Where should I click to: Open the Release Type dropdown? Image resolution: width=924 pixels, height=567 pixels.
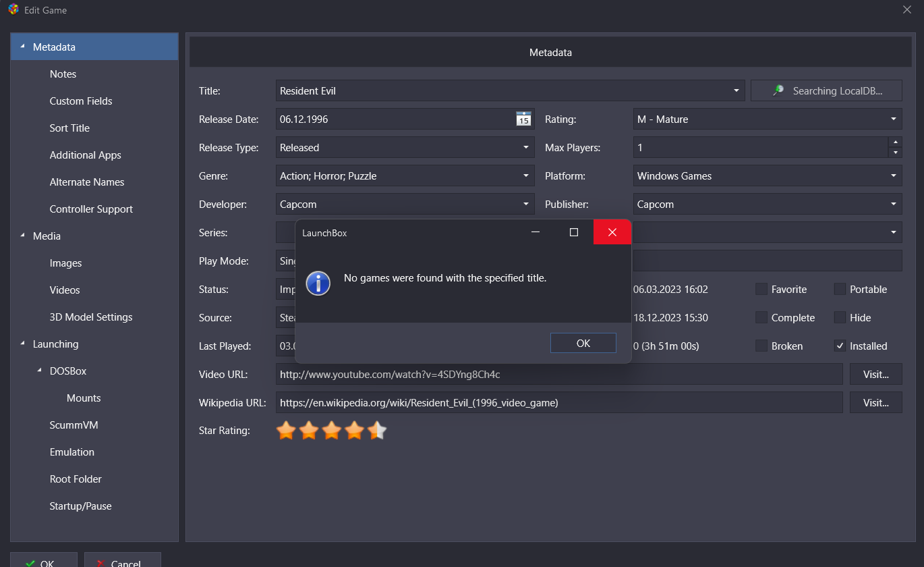(526, 147)
